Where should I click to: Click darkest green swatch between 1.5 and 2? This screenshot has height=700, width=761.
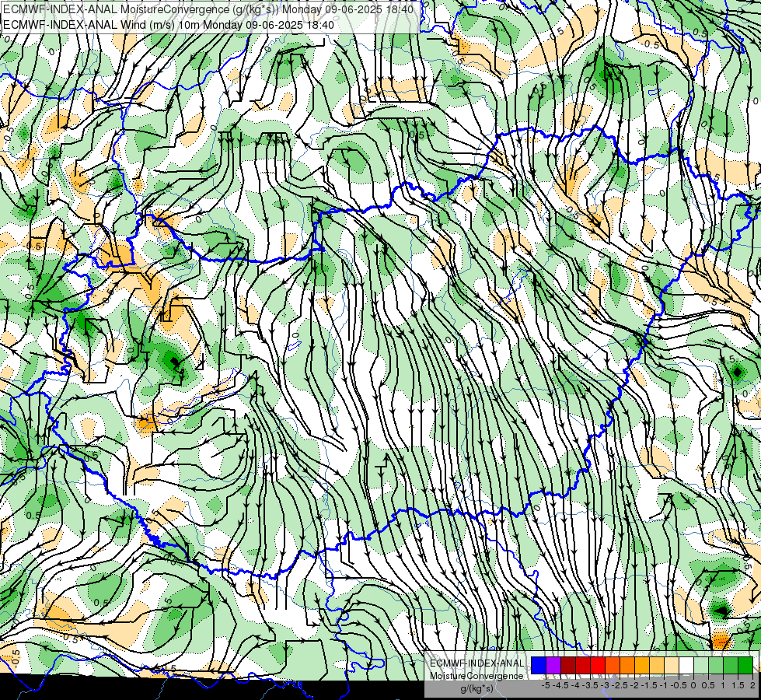(x=745, y=666)
